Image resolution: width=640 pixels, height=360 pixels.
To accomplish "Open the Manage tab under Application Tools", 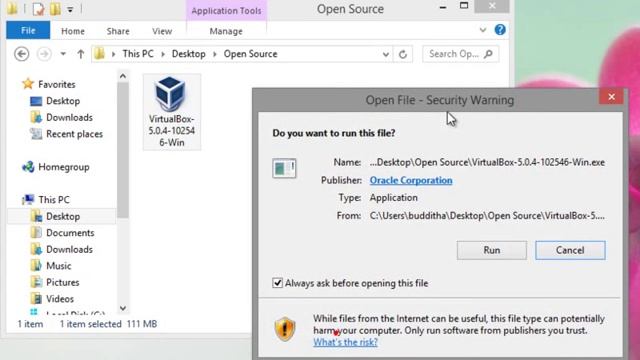I will coord(226,31).
